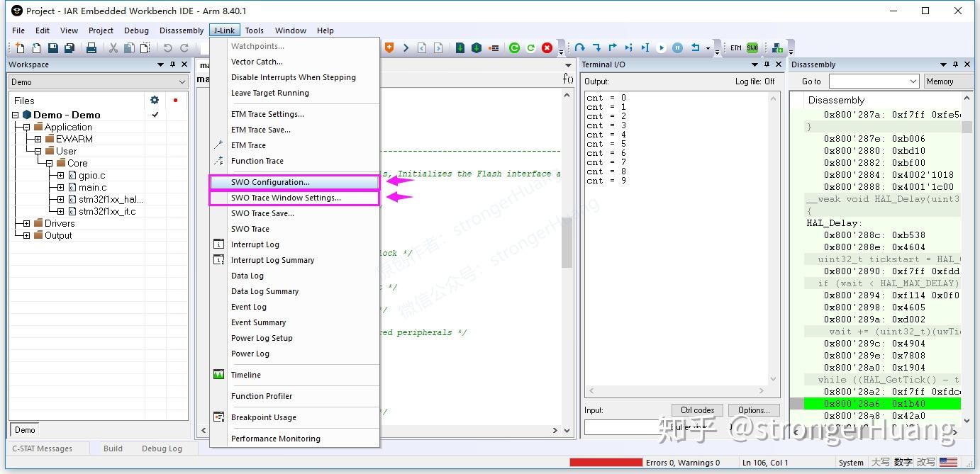Run to cursor debug icon
Image resolution: width=980 pixels, height=474 pixels.
tap(645, 47)
